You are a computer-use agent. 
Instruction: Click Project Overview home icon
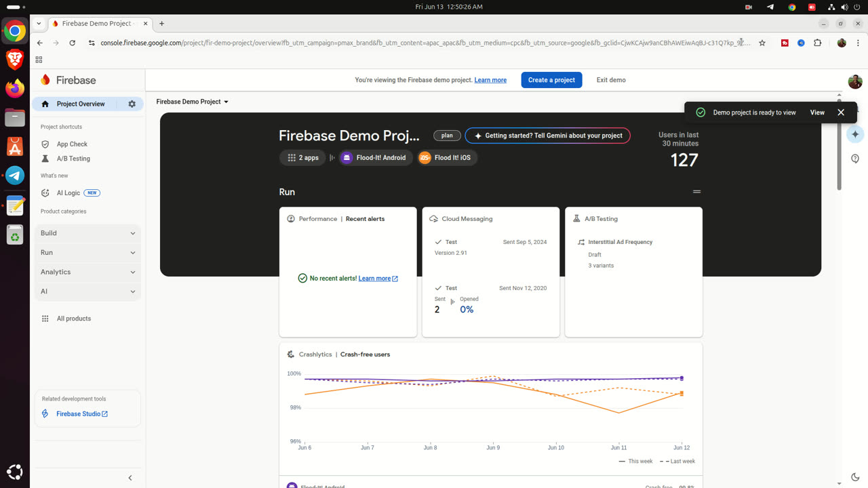(45, 104)
